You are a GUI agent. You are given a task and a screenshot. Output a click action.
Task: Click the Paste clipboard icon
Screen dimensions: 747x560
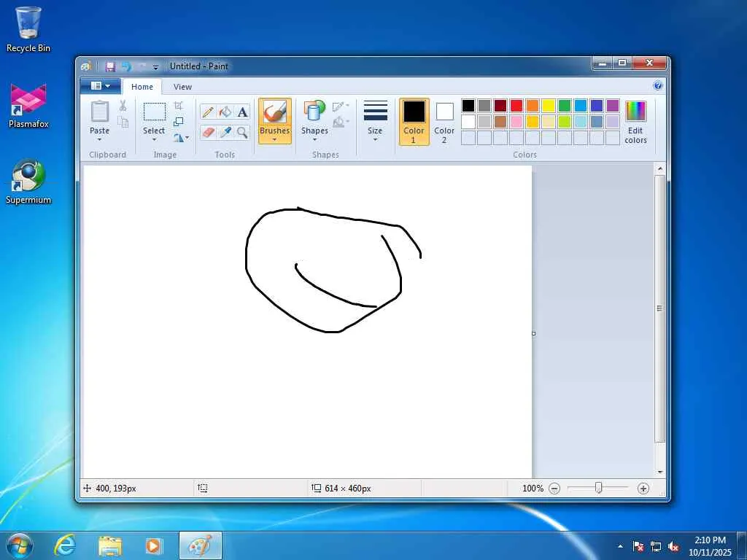(x=99, y=112)
